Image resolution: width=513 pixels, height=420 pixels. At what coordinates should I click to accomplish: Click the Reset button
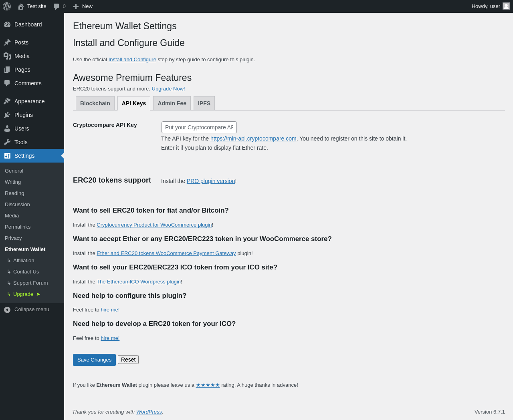click(x=128, y=360)
